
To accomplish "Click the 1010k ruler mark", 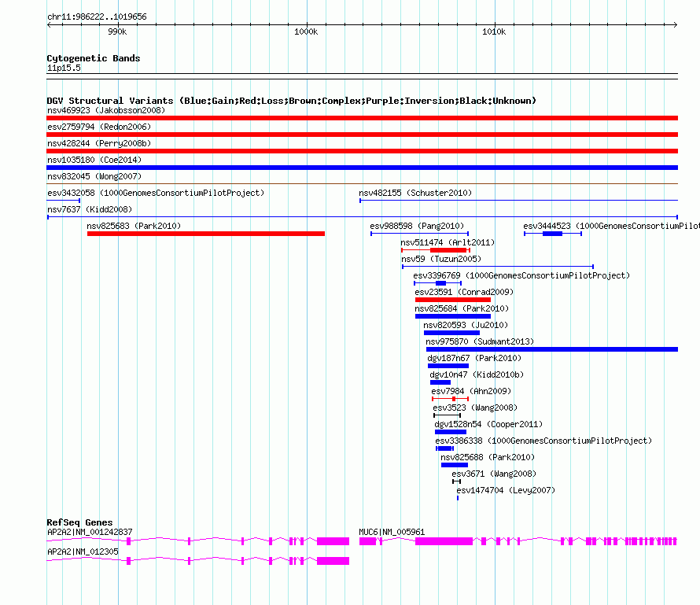I will pyautogui.click(x=494, y=31).
